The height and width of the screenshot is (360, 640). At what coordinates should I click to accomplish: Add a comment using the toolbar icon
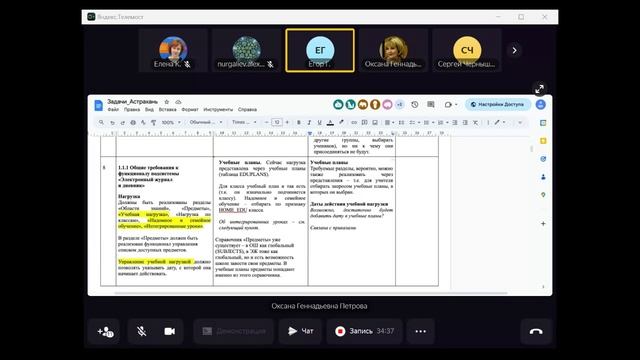coord(364,122)
